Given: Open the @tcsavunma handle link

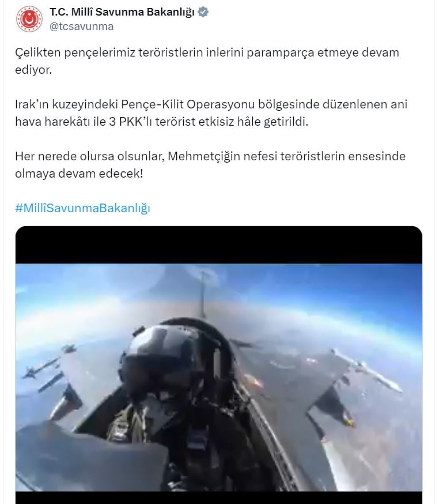Looking at the screenshot, I should 82,27.
